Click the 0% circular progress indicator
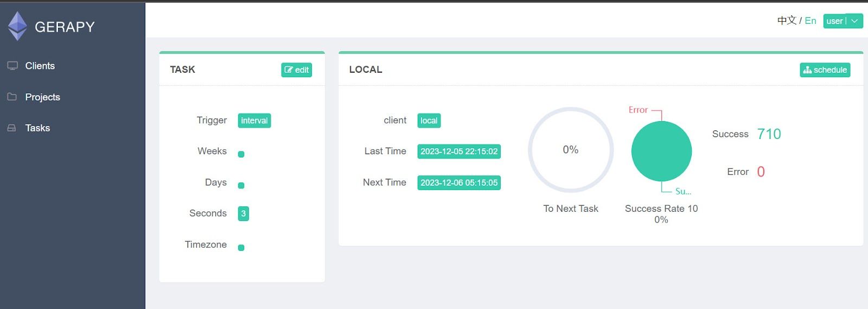The width and height of the screenshot is (868, 309). coord(571,150)
